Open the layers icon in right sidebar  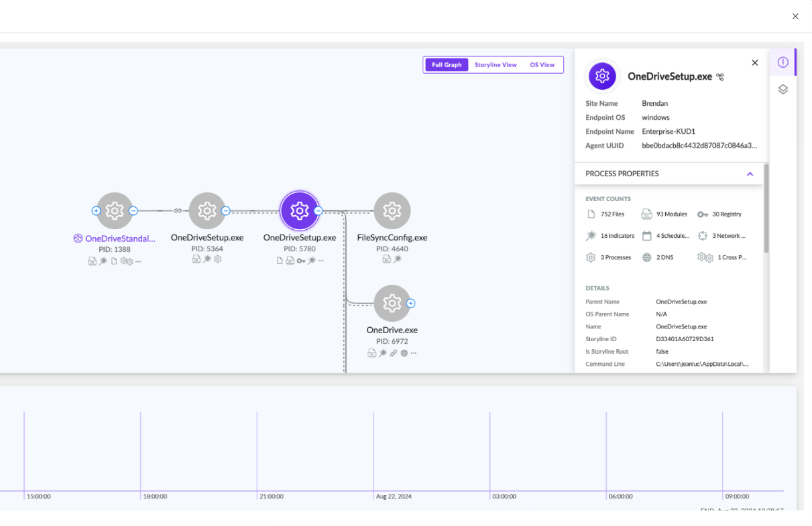[782, 89]
